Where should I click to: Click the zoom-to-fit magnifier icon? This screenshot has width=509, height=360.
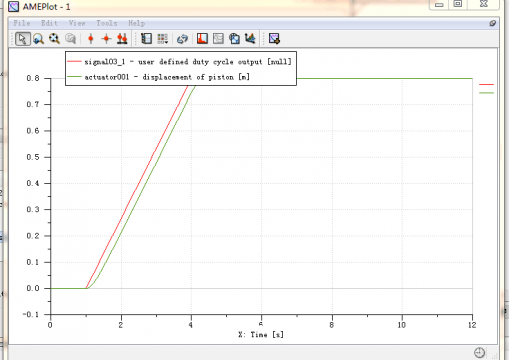(54, 39)
